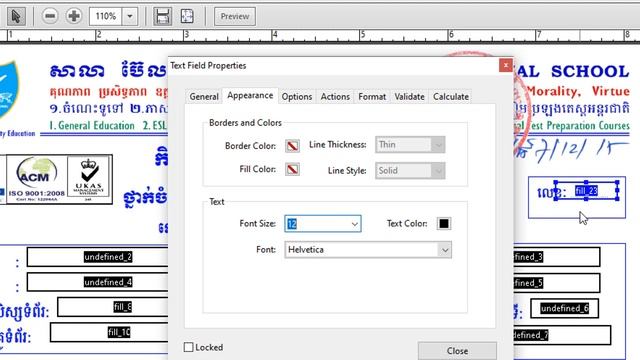The width and height of the screenshot is (640, 360).
Task: Pick a Fill Color swatch
Action: [292, 169]
